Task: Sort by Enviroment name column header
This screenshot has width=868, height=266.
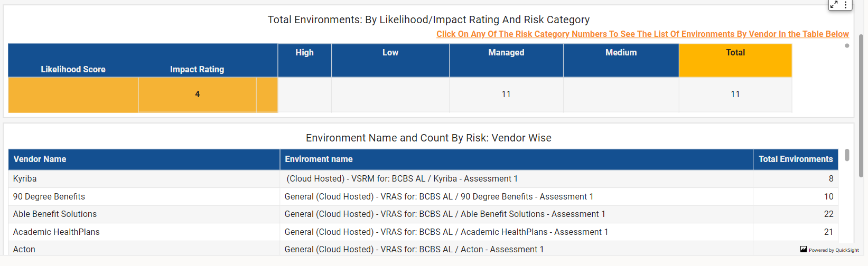Action: [x=516, y=159]
